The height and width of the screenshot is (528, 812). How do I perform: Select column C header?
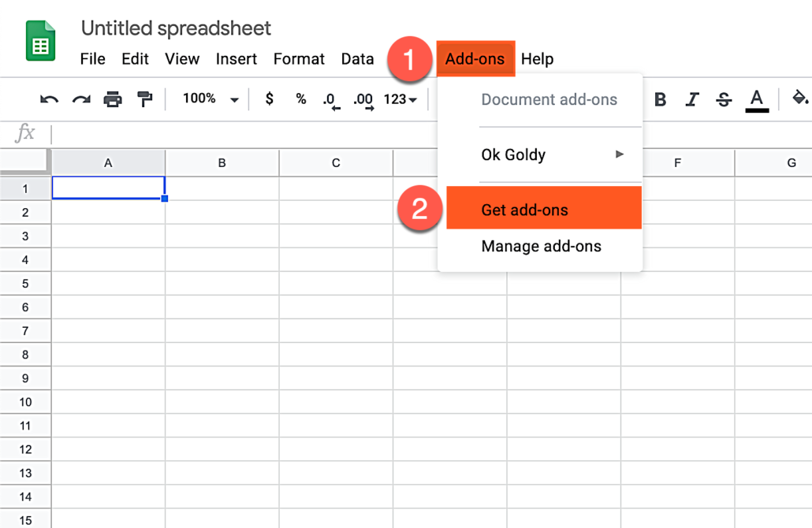point(336,162)
